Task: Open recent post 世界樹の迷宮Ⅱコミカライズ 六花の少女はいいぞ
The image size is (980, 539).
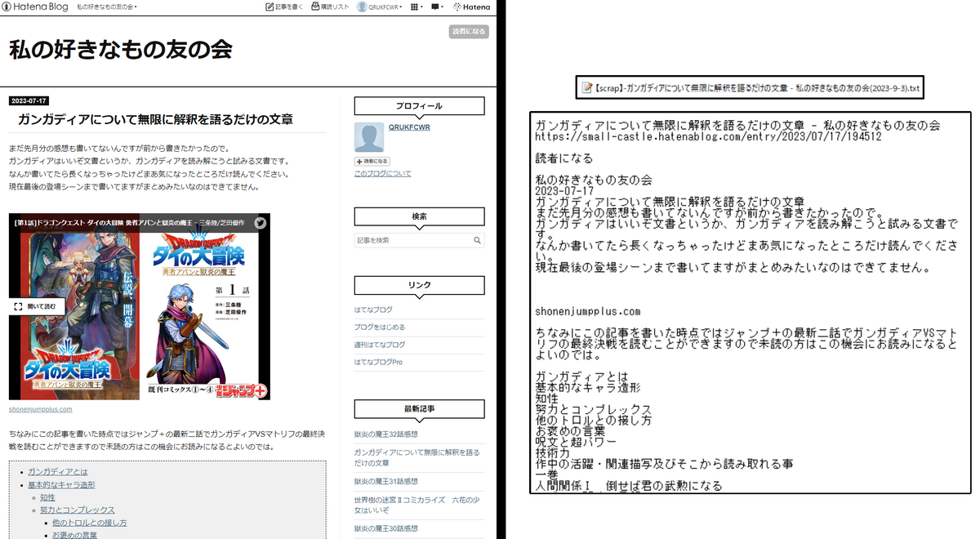Action: point(416,505)
